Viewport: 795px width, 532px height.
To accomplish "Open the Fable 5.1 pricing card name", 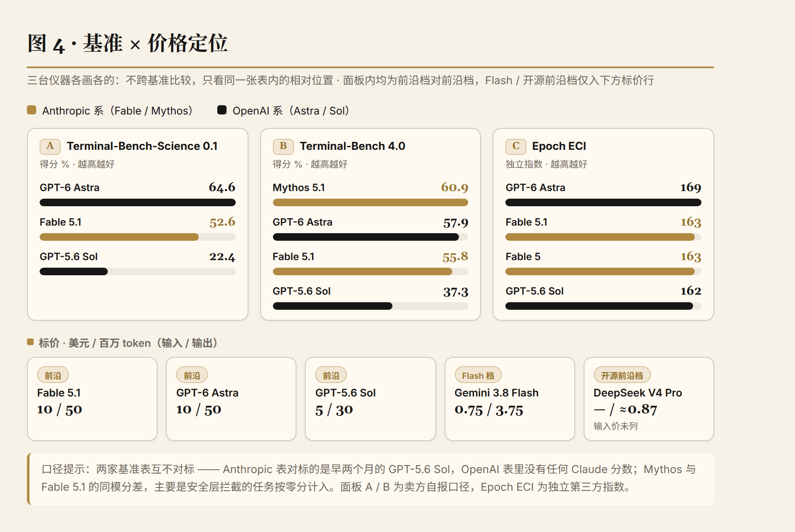I will pos(59,393).
